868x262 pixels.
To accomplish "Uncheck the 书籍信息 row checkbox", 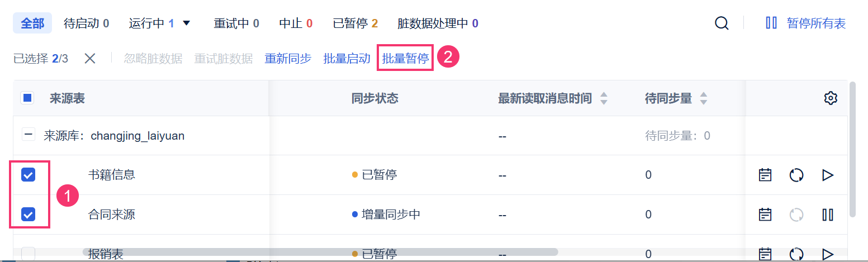I will pyautogui.click(x=28, y=175).
